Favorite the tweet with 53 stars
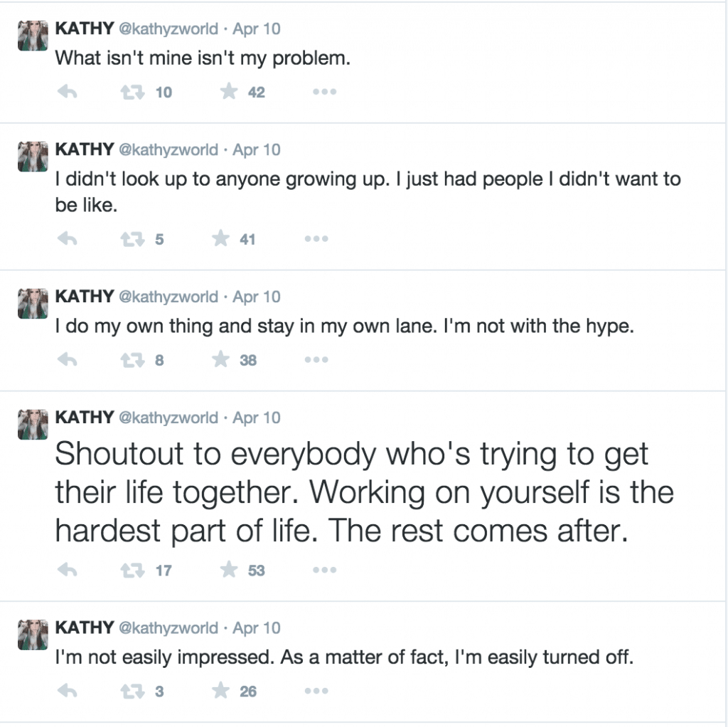Image resolution: width=728 pixels, height=727 pixels. (x=229, y=570)
